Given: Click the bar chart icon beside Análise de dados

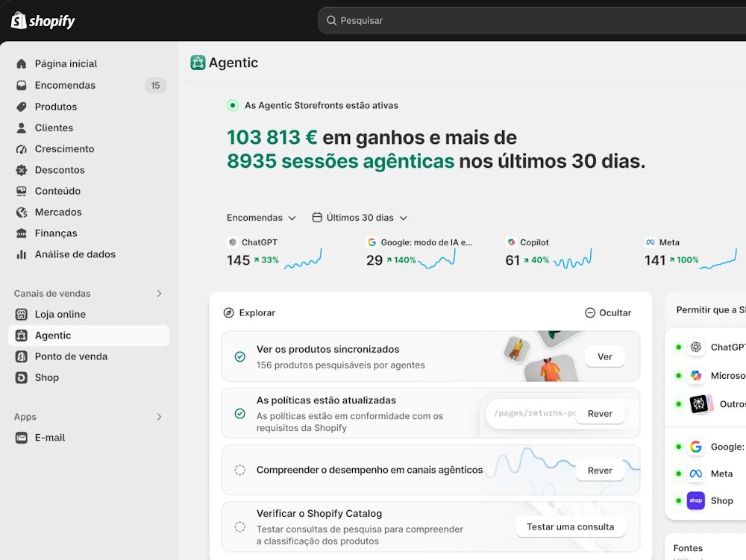Looking at the screenshot, I should [x=22, y=254].
